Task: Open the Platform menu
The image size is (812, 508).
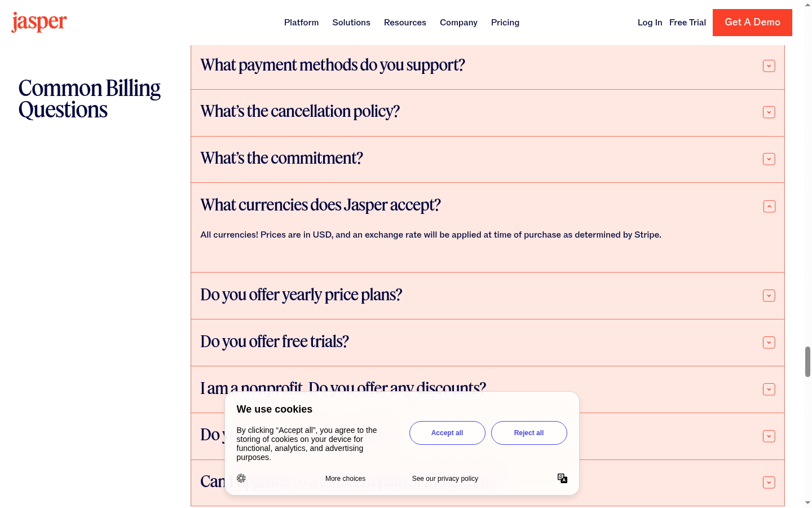Action: pyautogui.click(x=301, y=23)
